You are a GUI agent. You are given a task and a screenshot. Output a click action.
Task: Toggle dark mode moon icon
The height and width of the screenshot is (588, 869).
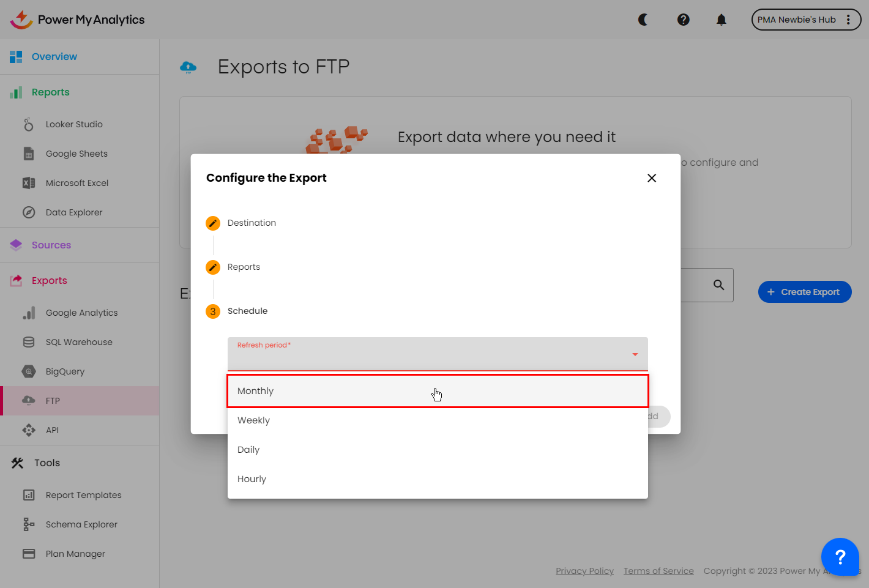point(643,20)
